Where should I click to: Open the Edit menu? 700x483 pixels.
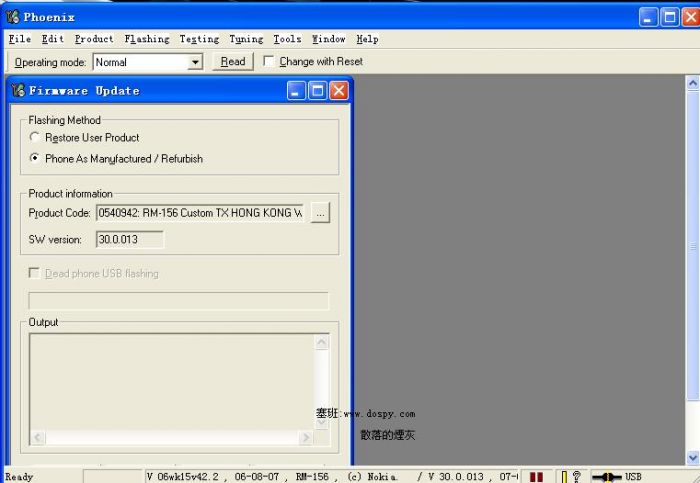pos(53,39)
